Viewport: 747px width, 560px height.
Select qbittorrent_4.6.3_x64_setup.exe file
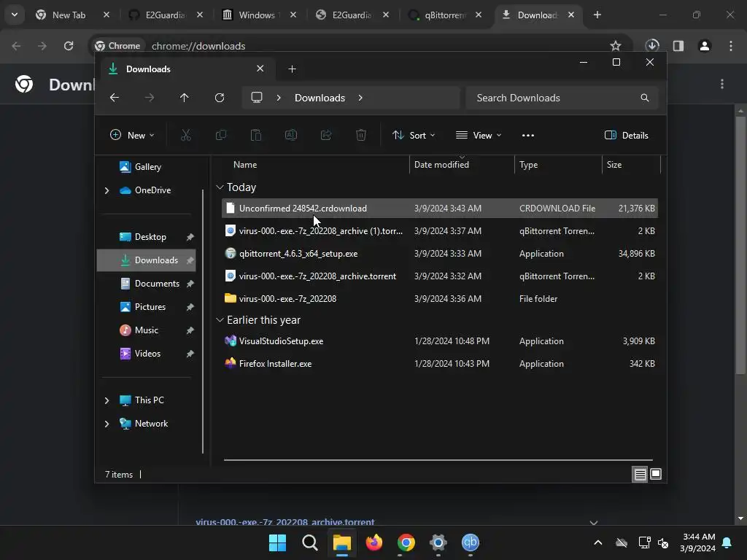point(440,254)
